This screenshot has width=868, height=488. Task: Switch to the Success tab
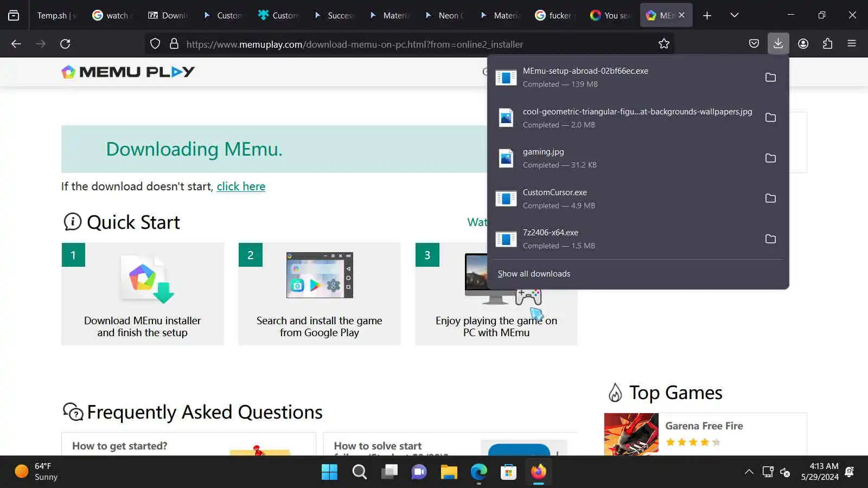coord(334,15)
